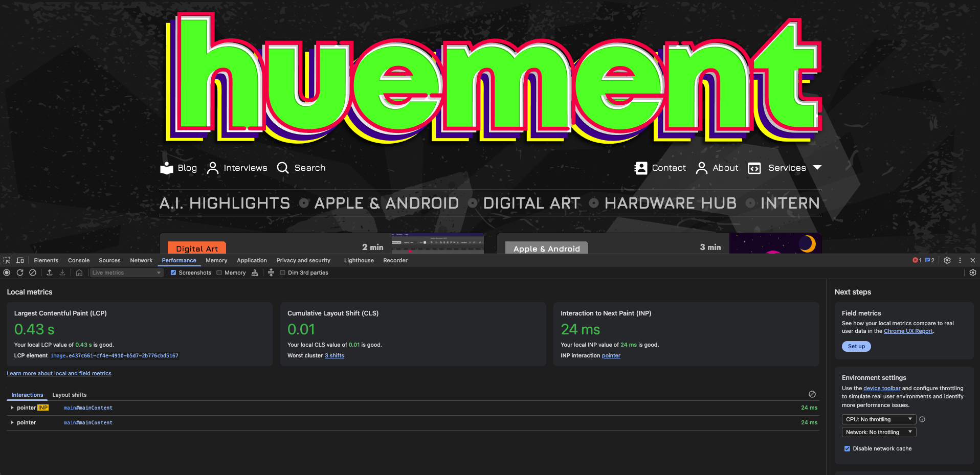Expand the Services dropdown arrow

[817, 168]
